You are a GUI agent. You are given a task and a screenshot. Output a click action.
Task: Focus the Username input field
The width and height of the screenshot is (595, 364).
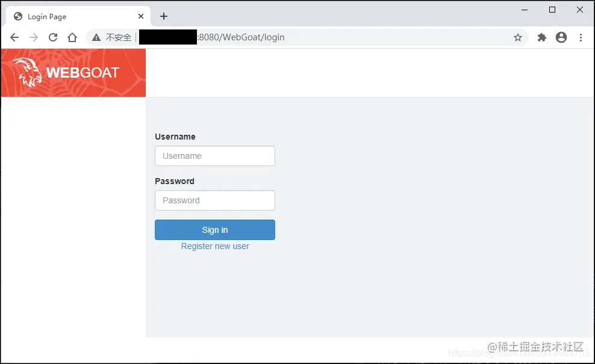215,156
